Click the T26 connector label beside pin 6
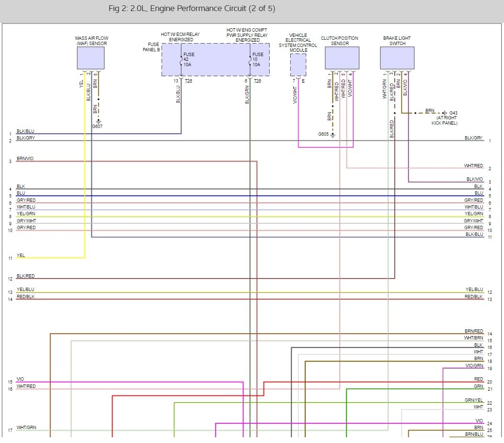Viewport: 504px width, 443px height. 257,81
